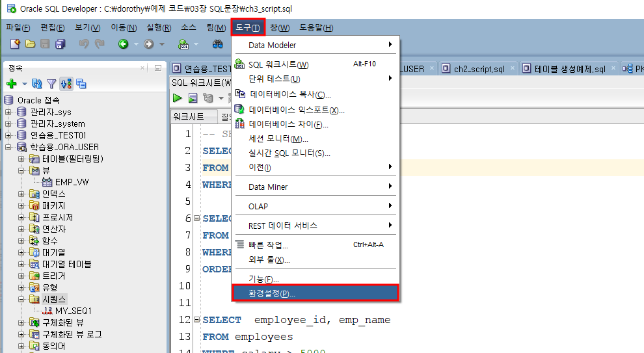
Task: Expand the 관리자_system connection node
Action: pos(8,124)
